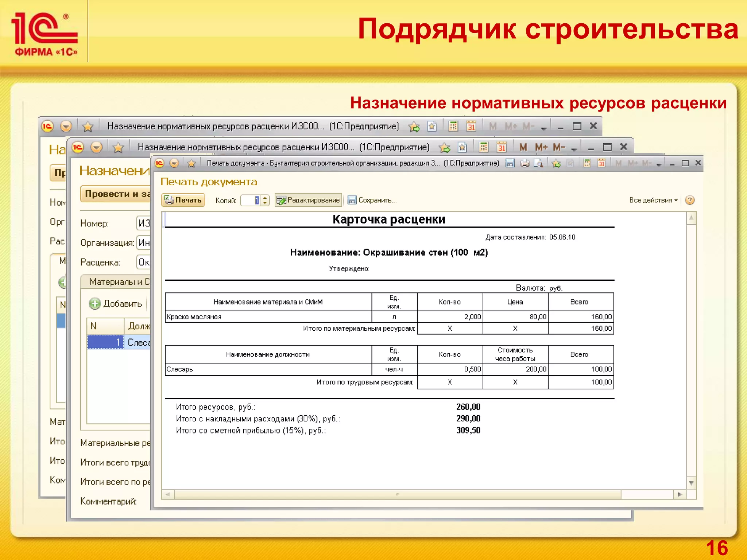Open calendar icon in rear Назначение window
Image resolution: width=747 pixels, height=560 pixels.
[x=471, y=126]
